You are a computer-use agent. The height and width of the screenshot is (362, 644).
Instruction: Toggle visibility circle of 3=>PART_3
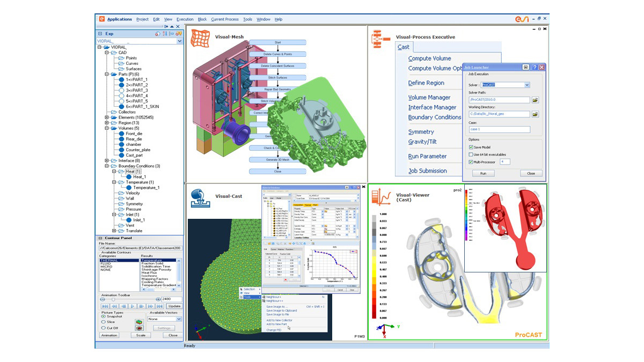[121, 90]
